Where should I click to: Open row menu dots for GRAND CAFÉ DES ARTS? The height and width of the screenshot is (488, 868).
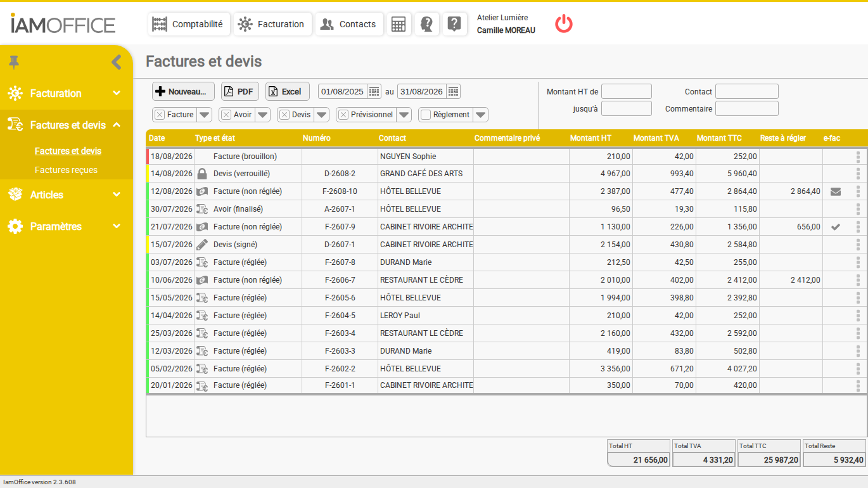click(858, 173)
